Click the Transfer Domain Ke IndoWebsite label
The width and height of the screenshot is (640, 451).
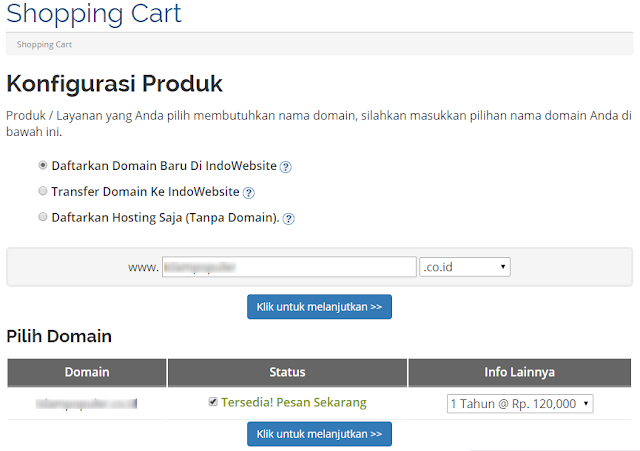145,191
